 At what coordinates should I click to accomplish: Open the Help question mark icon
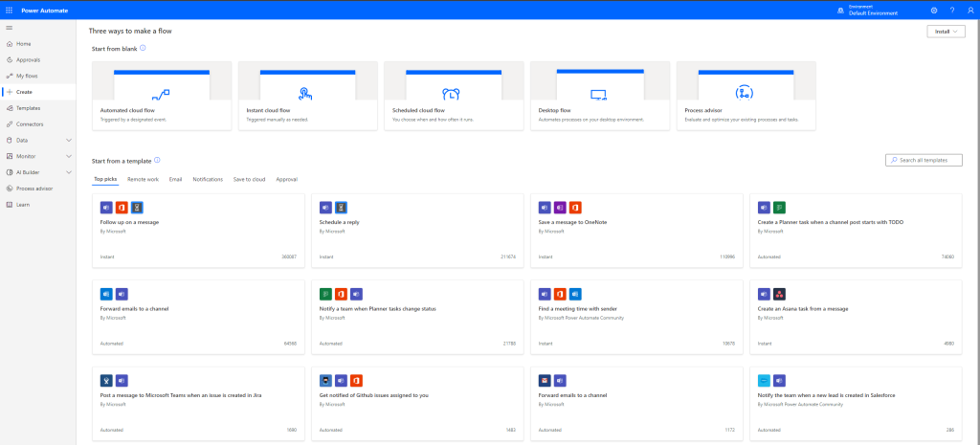click(x=952, y=11)
